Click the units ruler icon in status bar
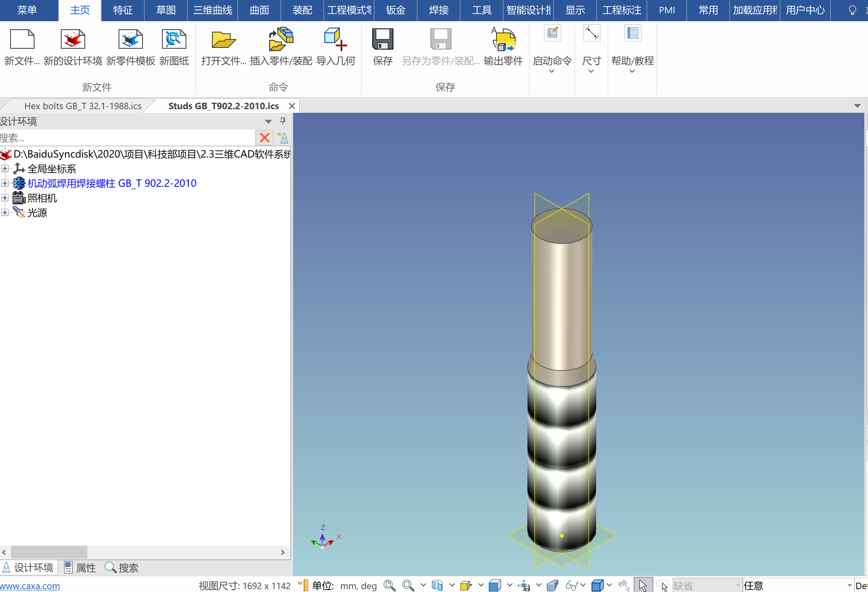The width and height of the screenshot is (868, 592). [303, 586]
